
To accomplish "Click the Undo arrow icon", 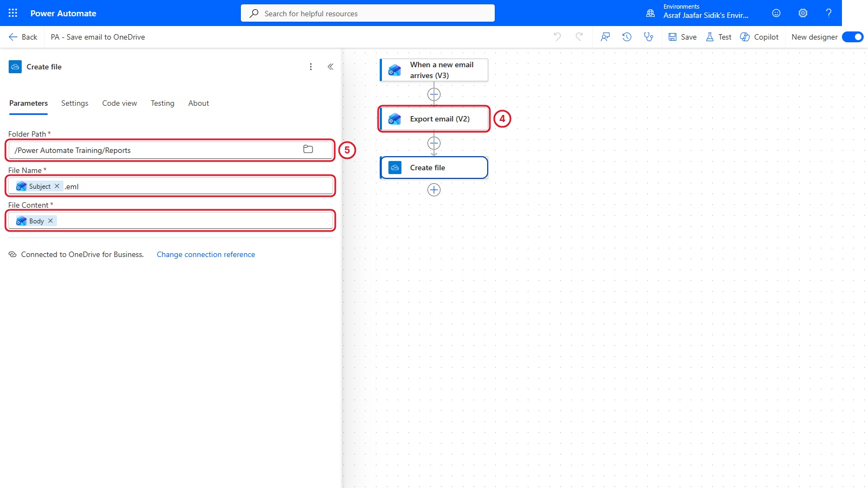I will click(557, 37).
